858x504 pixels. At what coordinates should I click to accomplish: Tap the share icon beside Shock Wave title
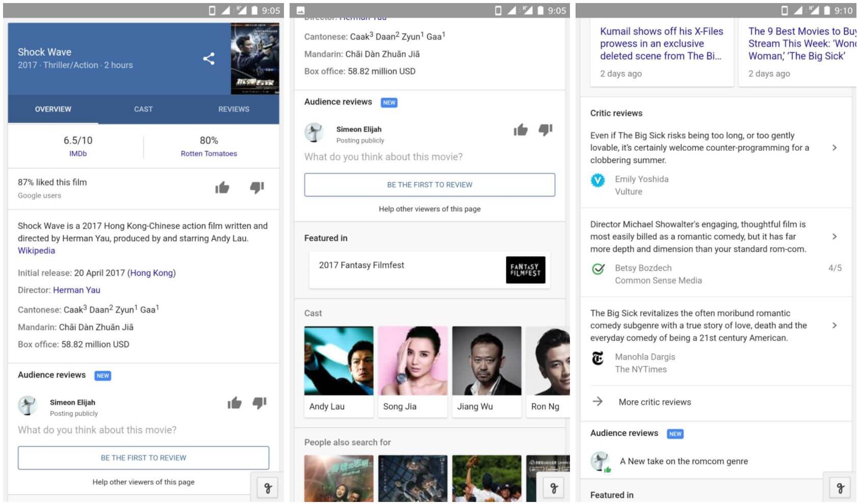point(209,59)
